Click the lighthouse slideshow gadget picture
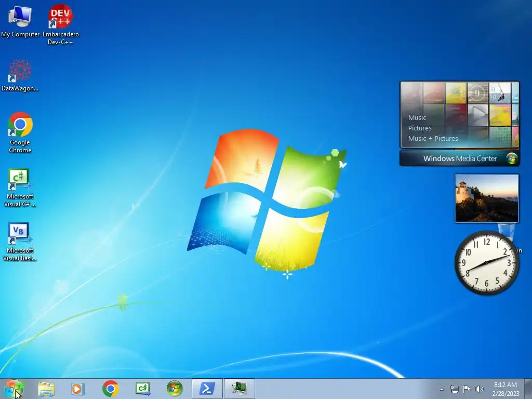This screenshot has width=532, height=399. pyautogui.click(x=486, y=198)
